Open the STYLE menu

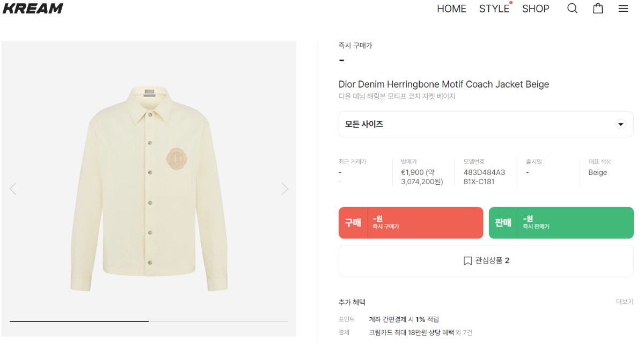point(494,9)
